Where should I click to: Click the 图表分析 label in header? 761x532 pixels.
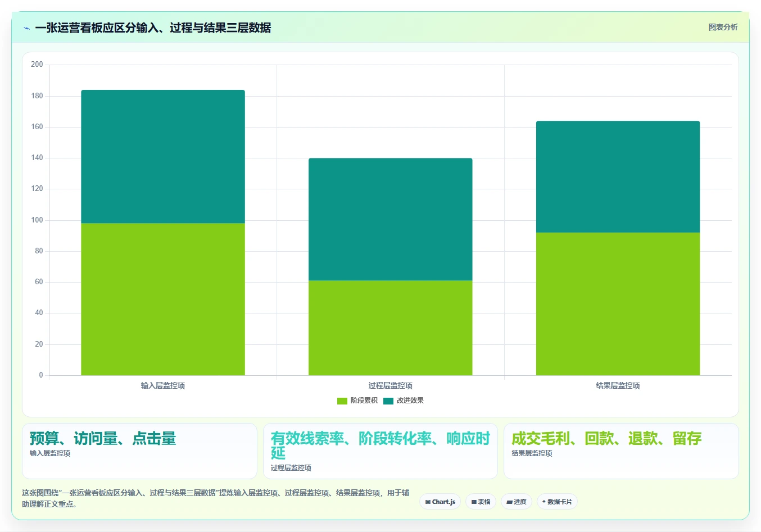coord(723,27)
